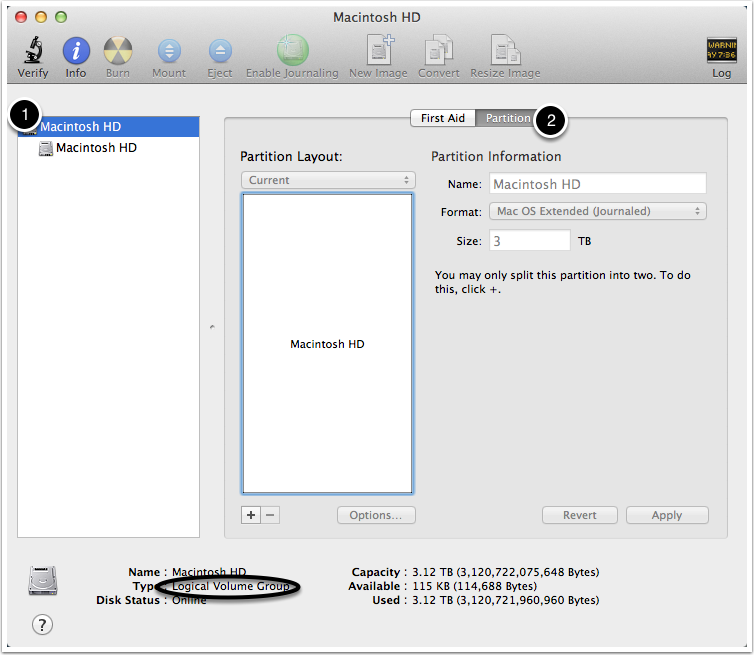754x655 pixels.
Task: Click the hard drive icon at the bottom
Action: pyautogui.click(x=43, y=580)
